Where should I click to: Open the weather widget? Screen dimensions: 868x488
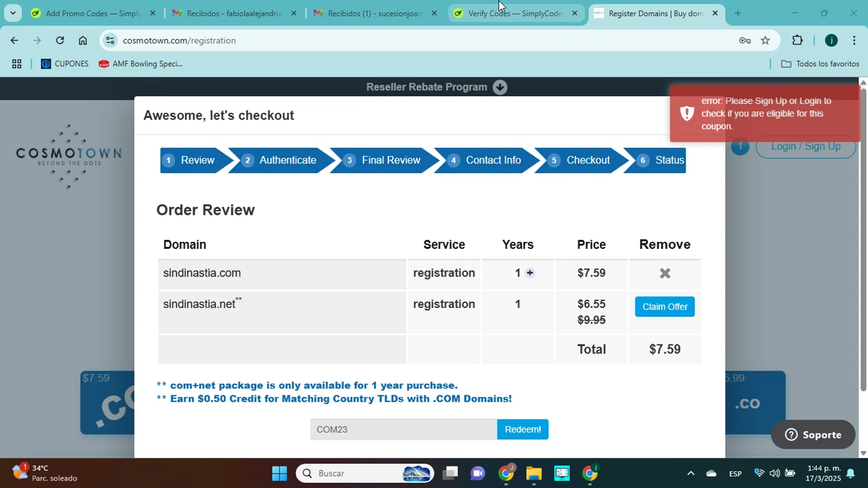[x=45, y=473]
